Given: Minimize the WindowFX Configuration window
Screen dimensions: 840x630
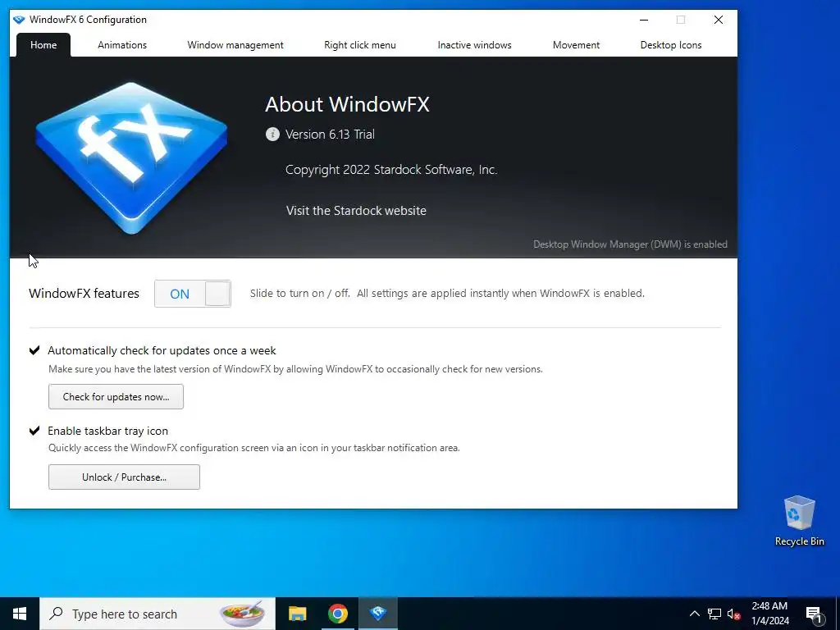Looking at the screenshot, I should [644, 20].
